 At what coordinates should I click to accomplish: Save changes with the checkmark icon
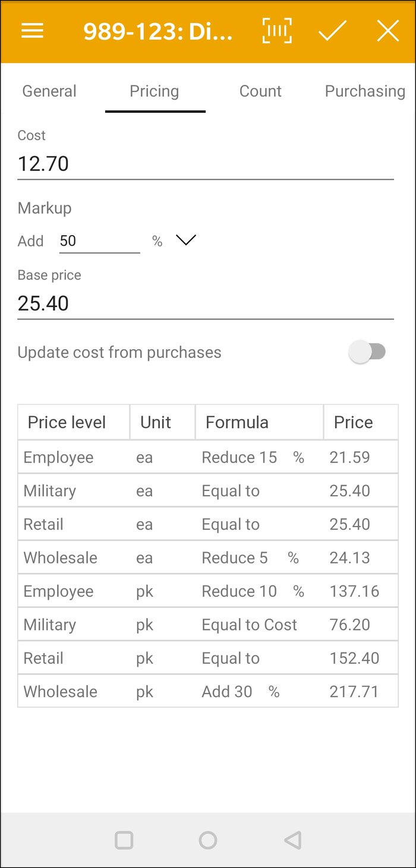[332, 31]
